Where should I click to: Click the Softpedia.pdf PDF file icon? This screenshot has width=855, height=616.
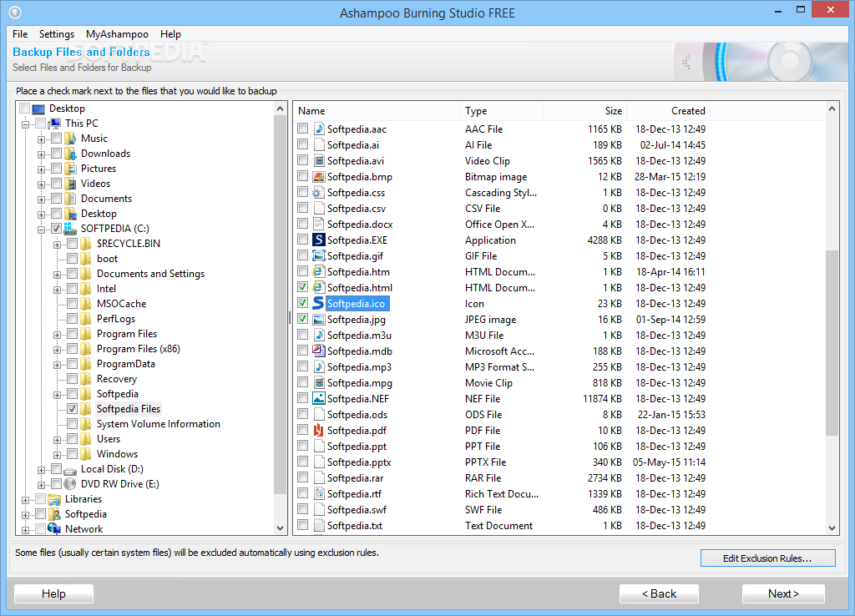[319, 430]
